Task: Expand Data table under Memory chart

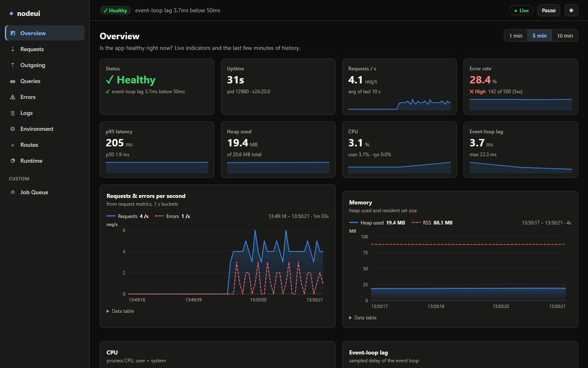Action: tap(363, 318)
